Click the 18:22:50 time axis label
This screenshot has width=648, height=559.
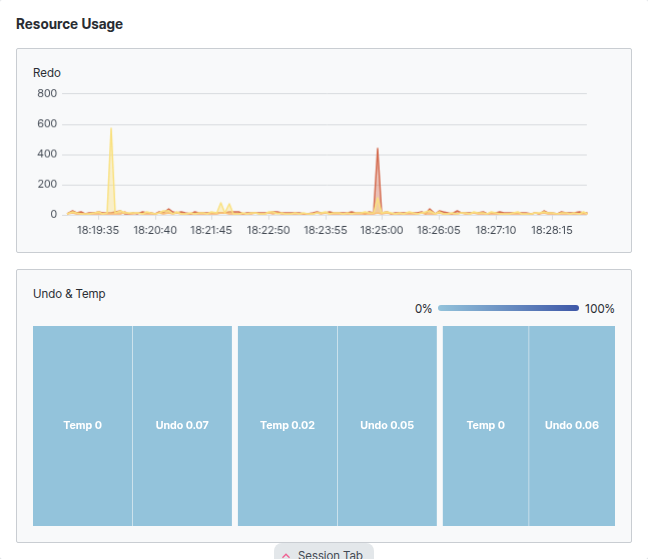coord(268,230)
